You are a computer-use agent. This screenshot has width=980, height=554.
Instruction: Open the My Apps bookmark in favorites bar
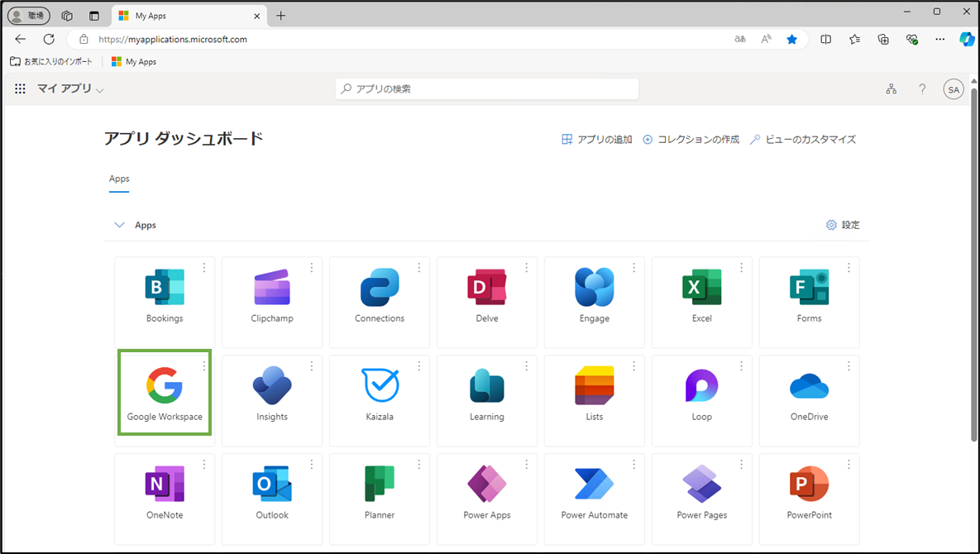134,62
